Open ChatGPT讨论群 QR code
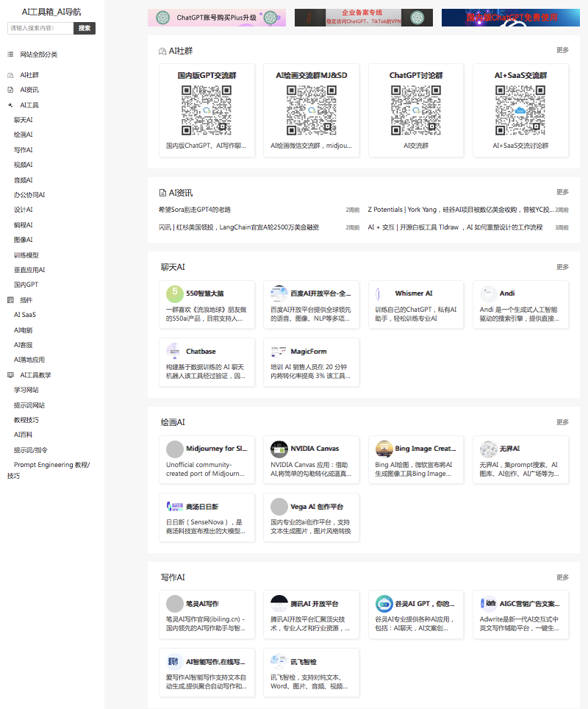Image resolution: width=588 pixels, height=709 pixels. [x=416, y=110]
